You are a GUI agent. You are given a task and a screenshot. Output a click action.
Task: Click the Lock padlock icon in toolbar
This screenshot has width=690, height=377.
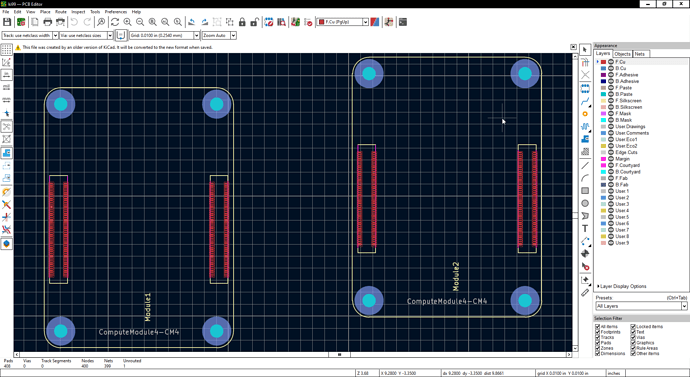coord(242,22)
